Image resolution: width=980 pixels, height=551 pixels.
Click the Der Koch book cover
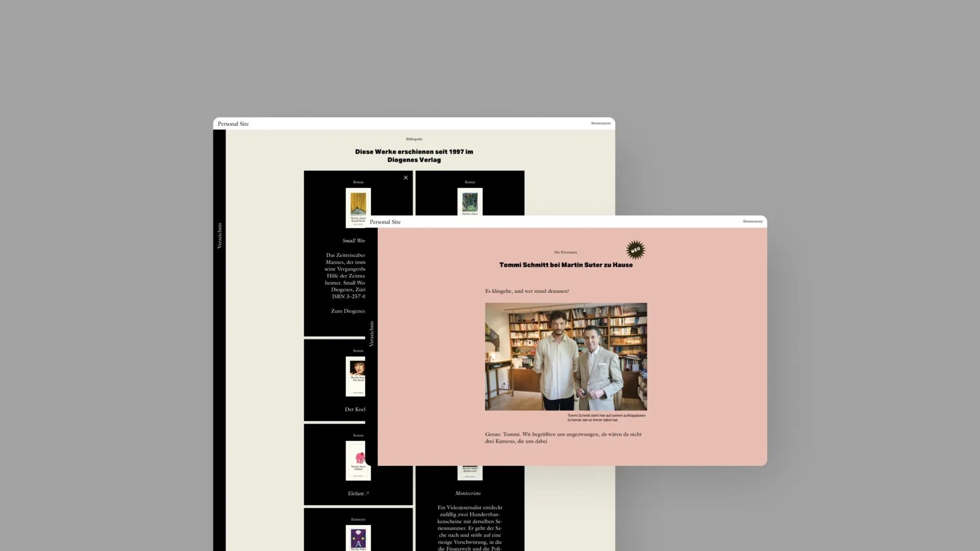pos(356,376)
